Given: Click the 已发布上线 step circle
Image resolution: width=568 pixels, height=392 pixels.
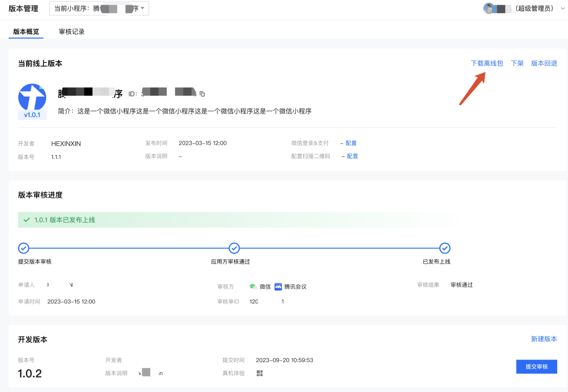Looking at the screenshot, I should (x=445, y=248).
